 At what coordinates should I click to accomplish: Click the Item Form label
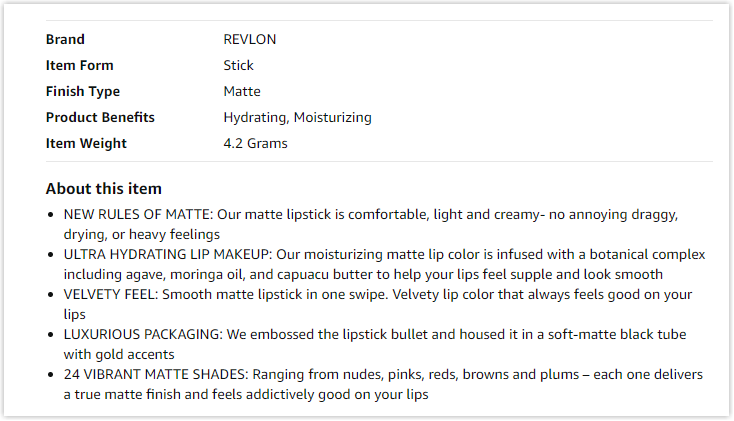[x=80, y=65]
